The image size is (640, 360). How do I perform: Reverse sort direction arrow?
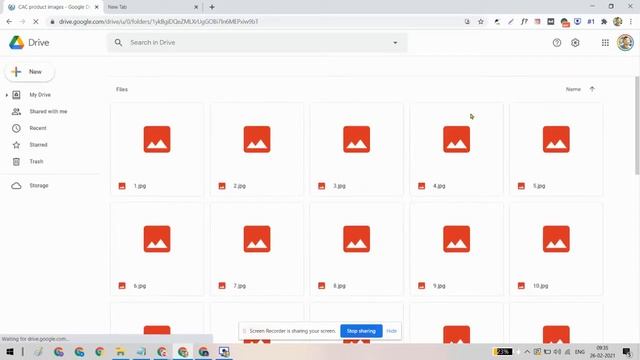[x=592, y=89]
